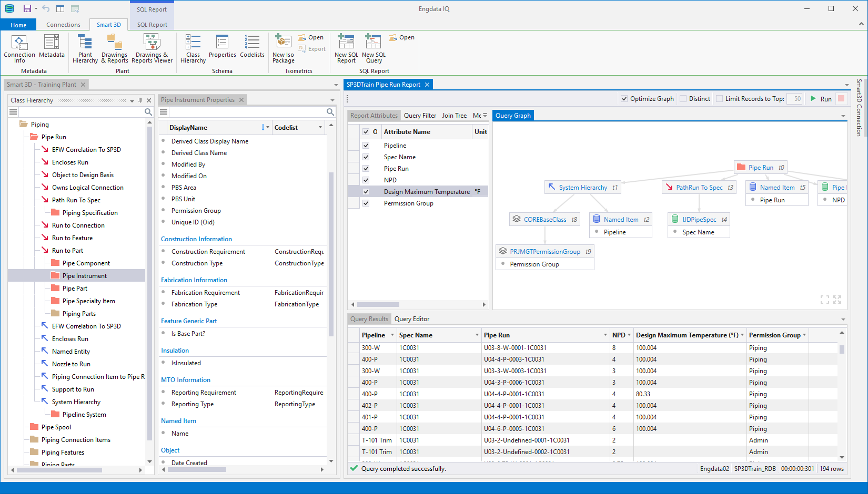
Task: Toggle the select-all checkbox in attributes header
Action: [366, 132]
